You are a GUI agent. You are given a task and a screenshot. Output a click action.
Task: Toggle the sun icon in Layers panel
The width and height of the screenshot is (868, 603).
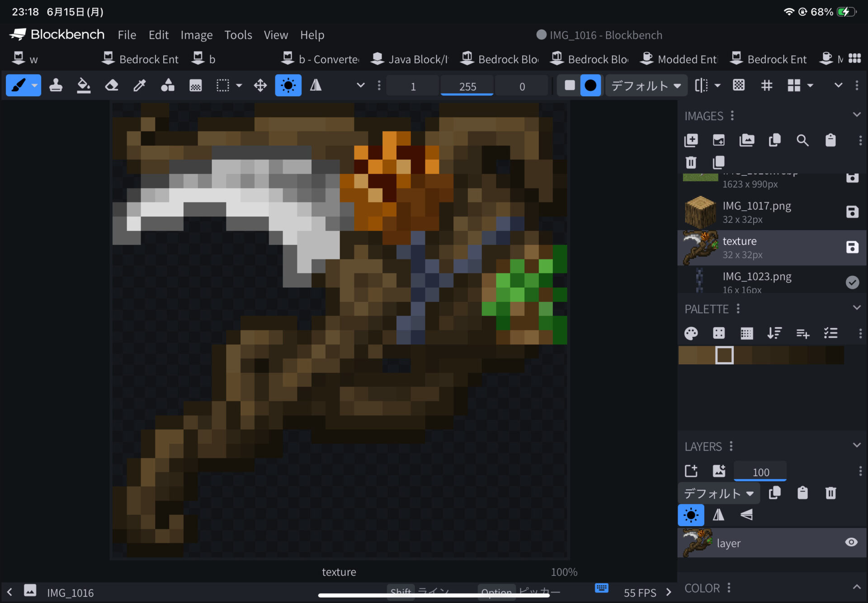tap(691, 515)
